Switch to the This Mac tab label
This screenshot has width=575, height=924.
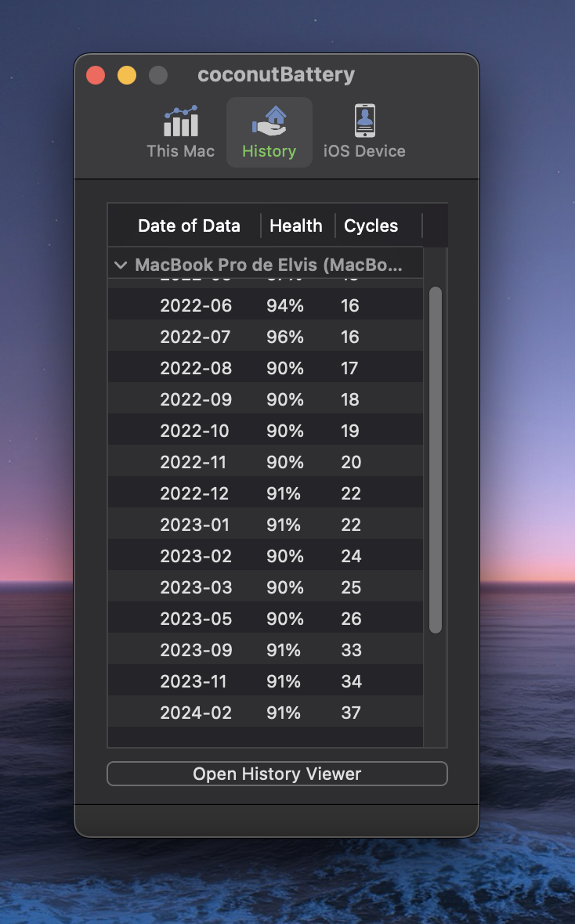(180, 151)
